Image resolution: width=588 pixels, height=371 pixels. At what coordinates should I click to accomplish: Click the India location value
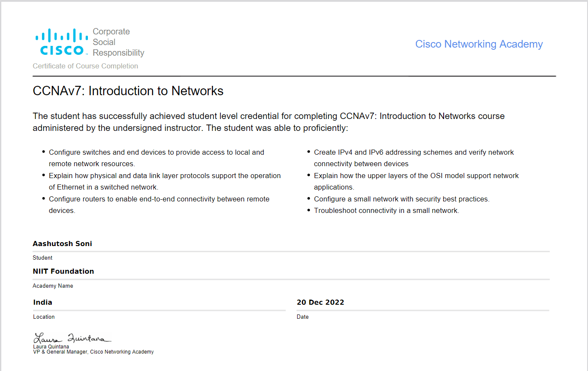tap(42, 302)
